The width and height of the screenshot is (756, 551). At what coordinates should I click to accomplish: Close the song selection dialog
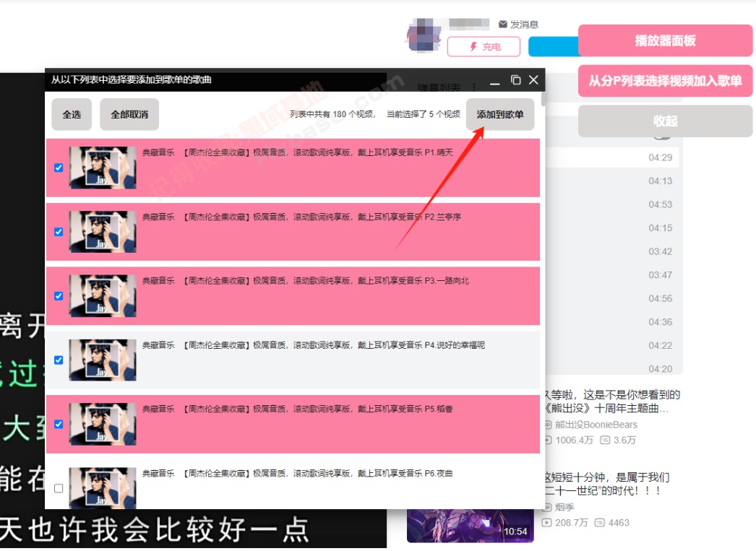point(533,80)
